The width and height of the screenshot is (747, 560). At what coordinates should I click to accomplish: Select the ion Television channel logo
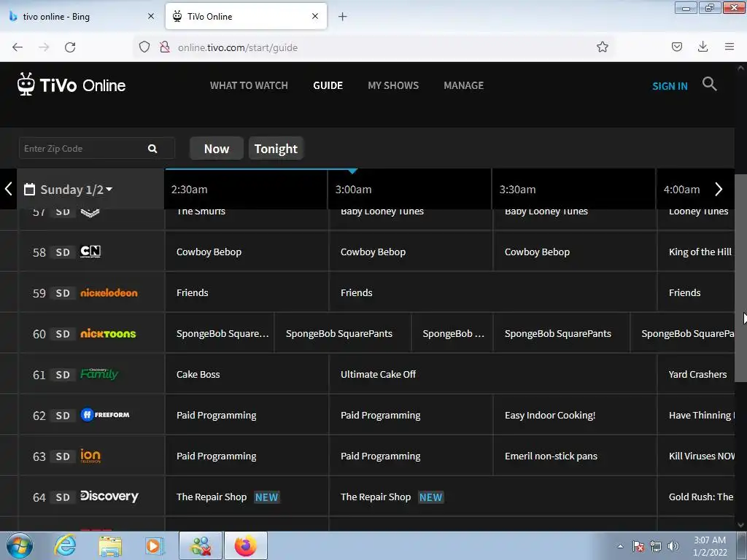(90, 456)
